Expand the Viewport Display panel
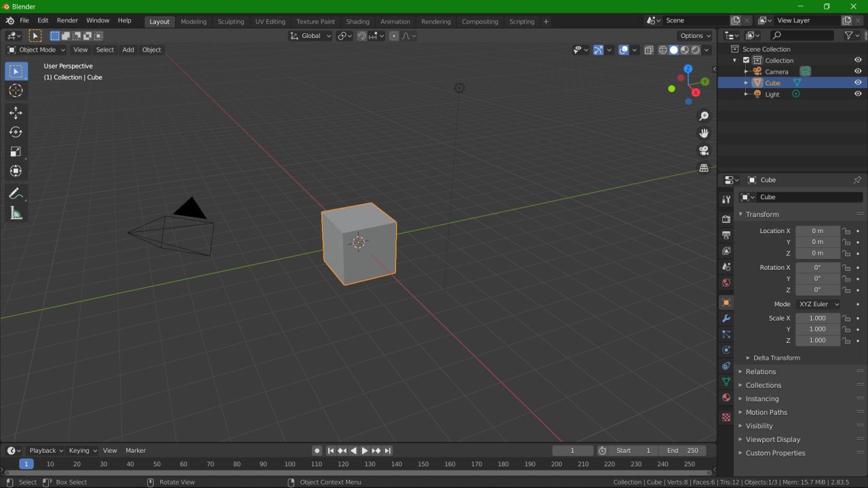Viewport: 868px width, 488px height. 773,439
